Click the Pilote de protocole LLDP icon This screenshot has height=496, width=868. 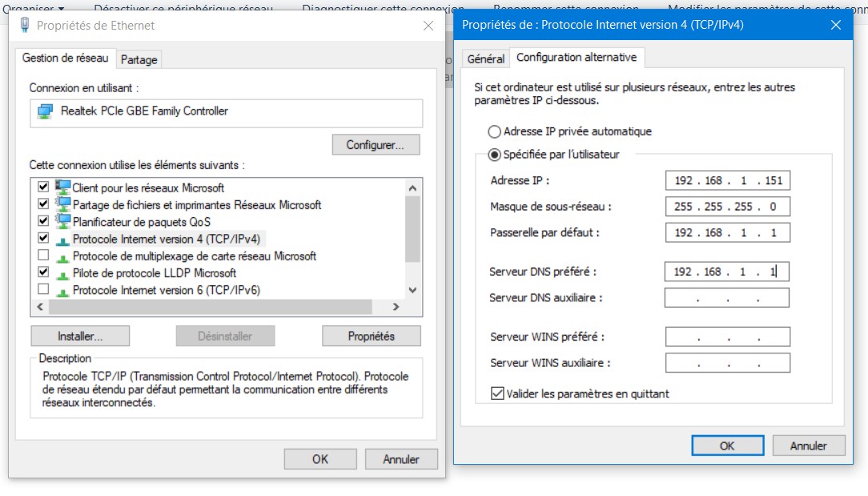pyautogui.click(x=62, y=273)
